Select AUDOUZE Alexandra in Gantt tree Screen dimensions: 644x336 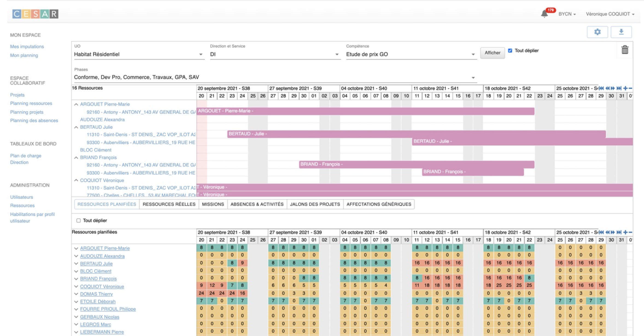click(102, 120)
